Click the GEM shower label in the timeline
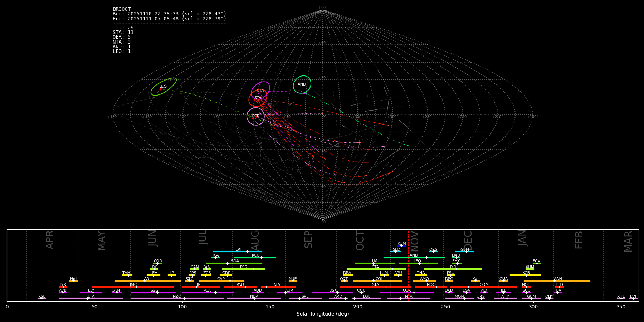 pyautogui.click(x=465, y=250)
